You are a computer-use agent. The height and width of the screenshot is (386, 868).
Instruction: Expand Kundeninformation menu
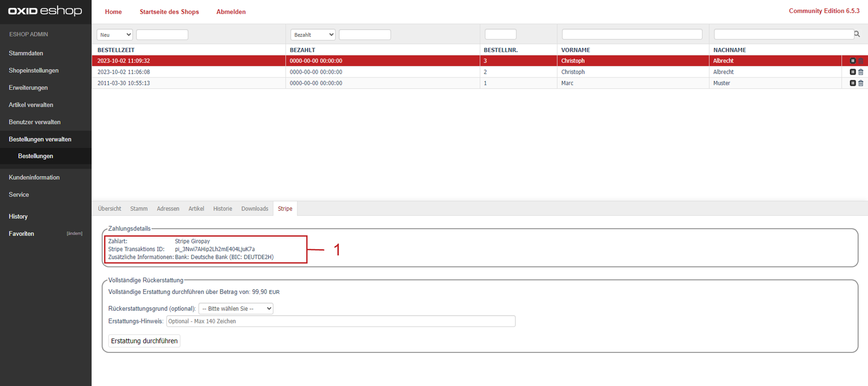pos(34,177)
